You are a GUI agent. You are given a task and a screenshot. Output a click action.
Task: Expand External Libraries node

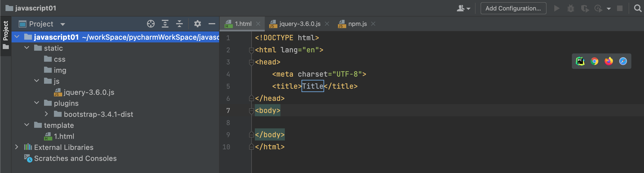(17, 147)
